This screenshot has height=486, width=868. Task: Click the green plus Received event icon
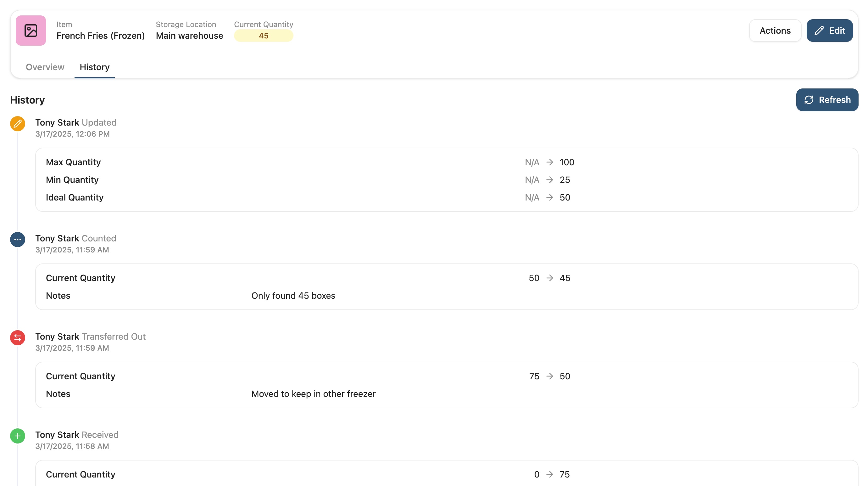tap(18, 436)
